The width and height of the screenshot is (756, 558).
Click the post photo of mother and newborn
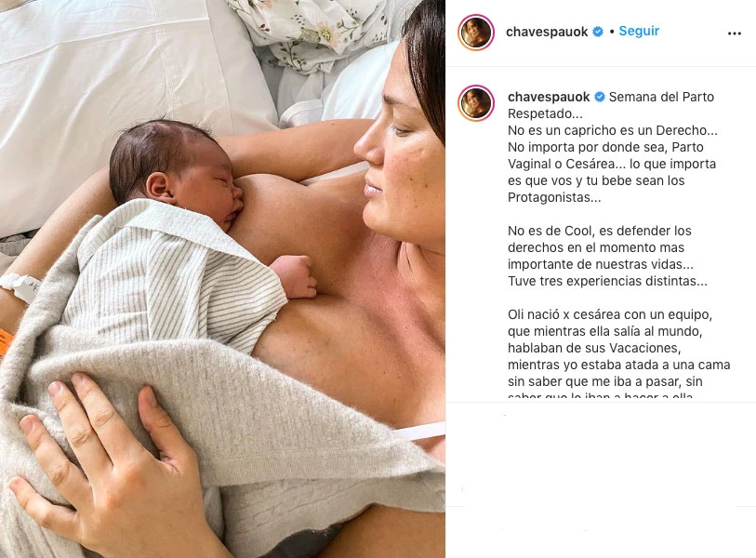(x=222, y=279)
